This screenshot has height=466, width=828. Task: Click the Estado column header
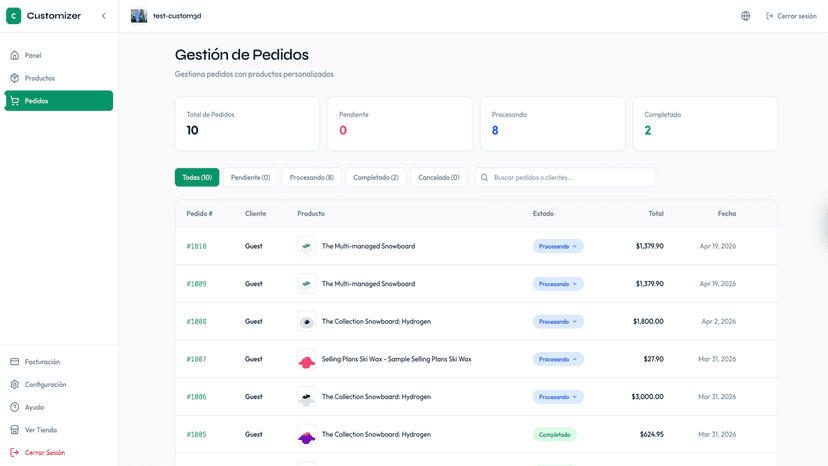point(543,213)
